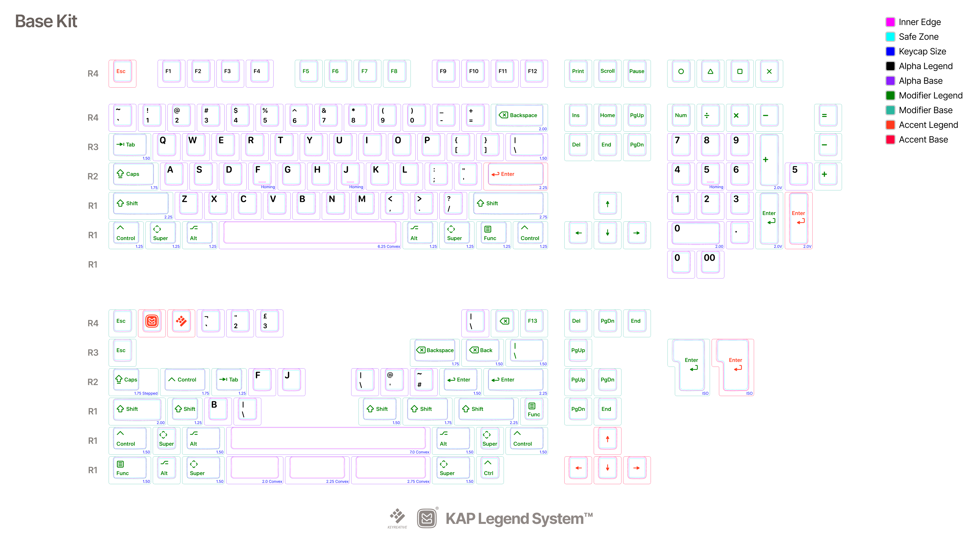Click the red vertical numpad Enter keycap
The height and width of the screenshot is (544, 980).
tap(798, 221)
